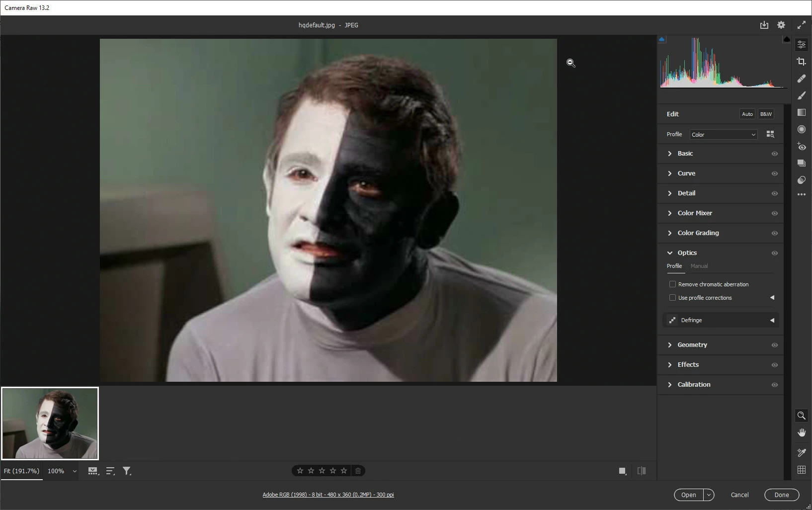Image resolution: width=812 pixels, height=510 pixels.
Task: Open the Profile Color dropdown
Action: click(723, 135)
